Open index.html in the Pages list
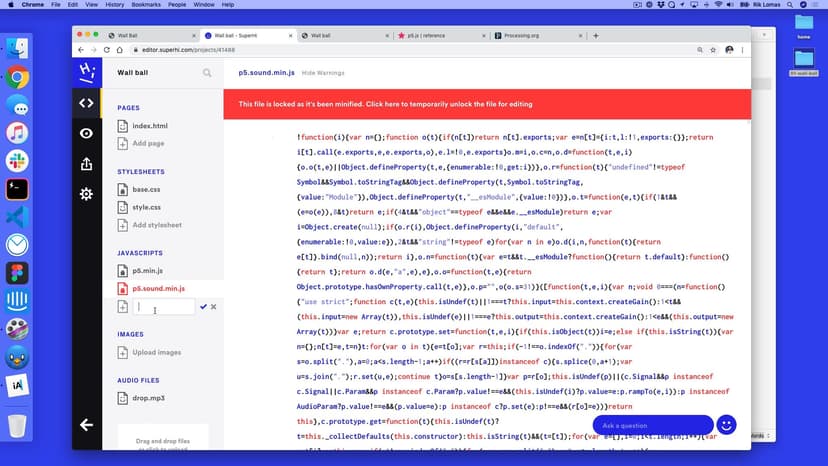Image resolution: width=828 pixels, height=466 pixels. (150, 126)
